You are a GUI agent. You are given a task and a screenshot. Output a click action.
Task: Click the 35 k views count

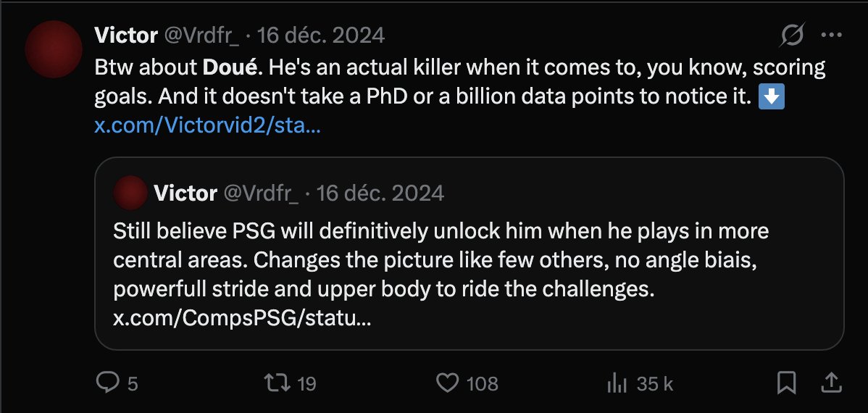pyautogui.click(x=655, y=383)
